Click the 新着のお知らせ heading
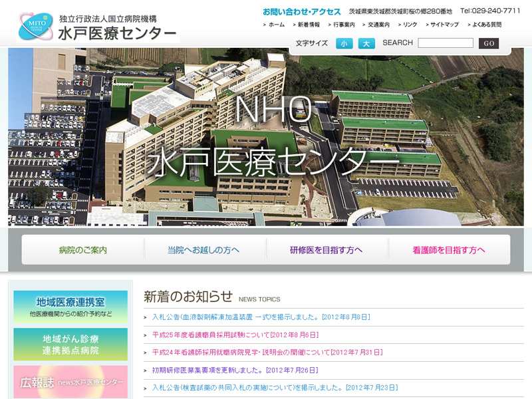Viewport: 532px width, 399px height. click(188, 297)
